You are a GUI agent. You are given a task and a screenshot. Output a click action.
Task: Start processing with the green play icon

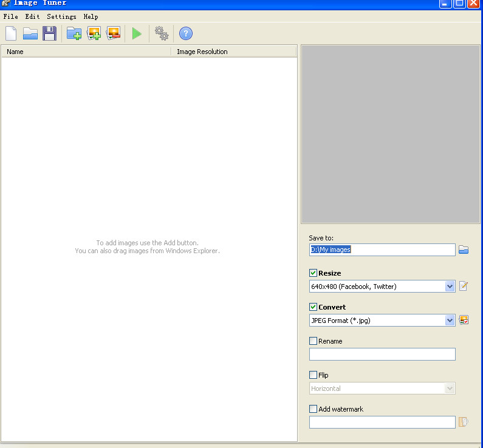(x=137, y=33)
